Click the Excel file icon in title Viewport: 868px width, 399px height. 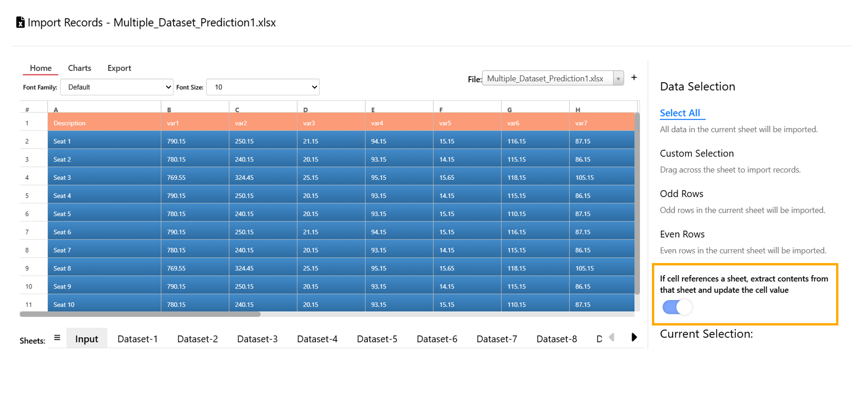[20, 22]
